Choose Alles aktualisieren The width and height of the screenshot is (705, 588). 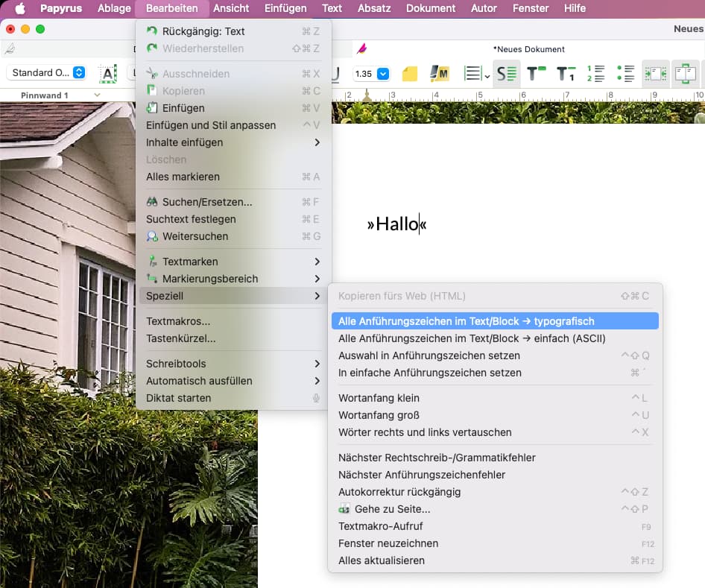tap(495, 560)
